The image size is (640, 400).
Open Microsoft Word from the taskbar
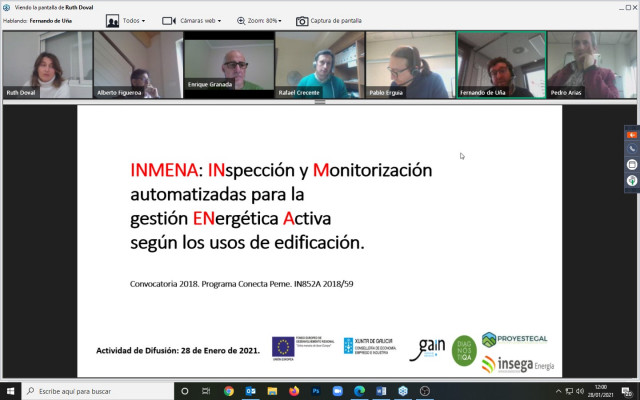[381, 391]
